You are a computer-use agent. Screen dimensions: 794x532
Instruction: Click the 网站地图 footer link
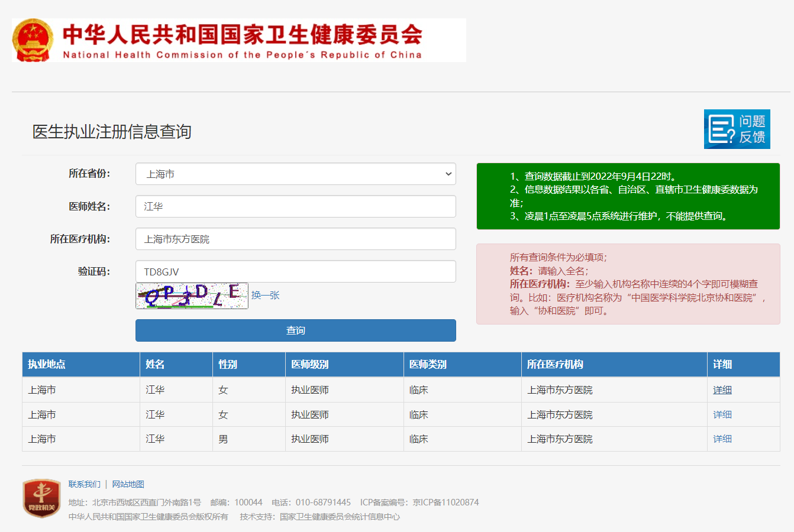[x=128, y=484]
